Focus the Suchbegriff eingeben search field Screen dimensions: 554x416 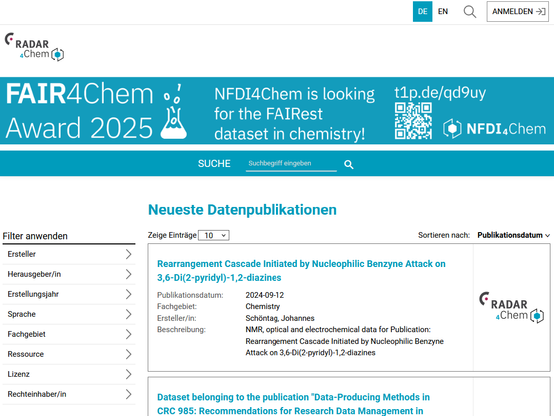pos(291,164)
